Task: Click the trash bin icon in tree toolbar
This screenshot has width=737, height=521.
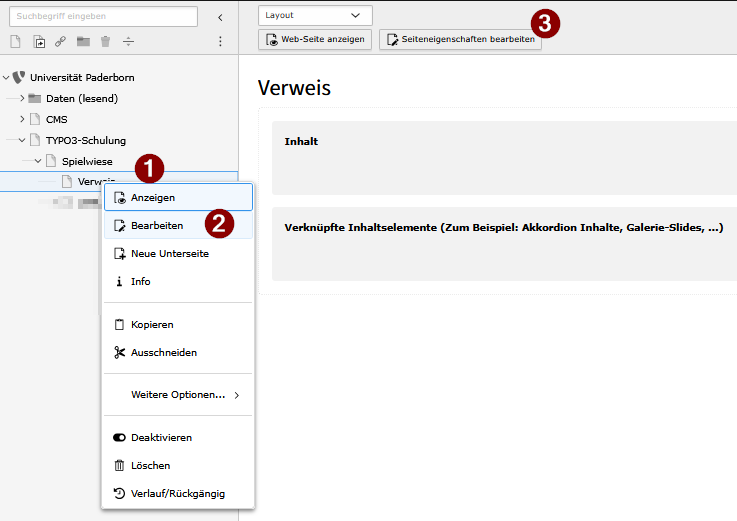Action: point(105,41)
